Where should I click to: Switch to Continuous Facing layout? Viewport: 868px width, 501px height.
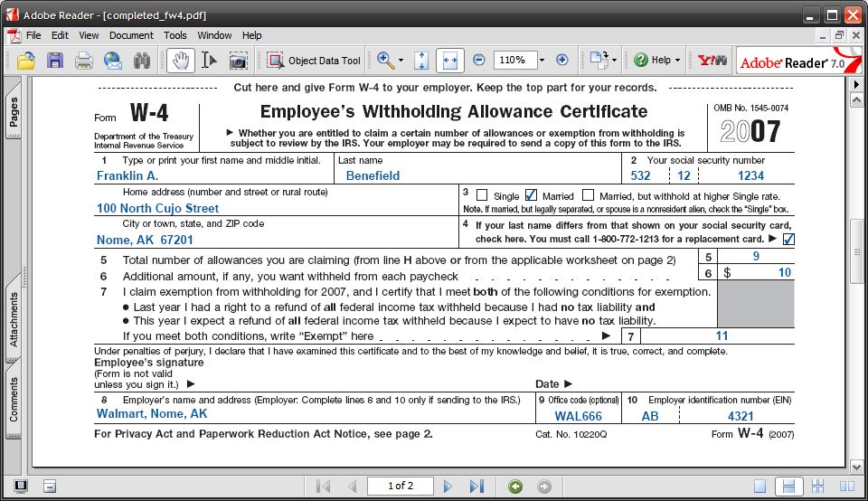coord(817,486)
